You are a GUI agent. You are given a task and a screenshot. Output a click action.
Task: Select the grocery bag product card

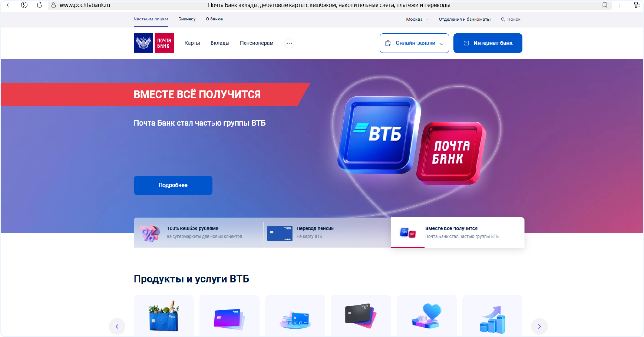(164, 316)
